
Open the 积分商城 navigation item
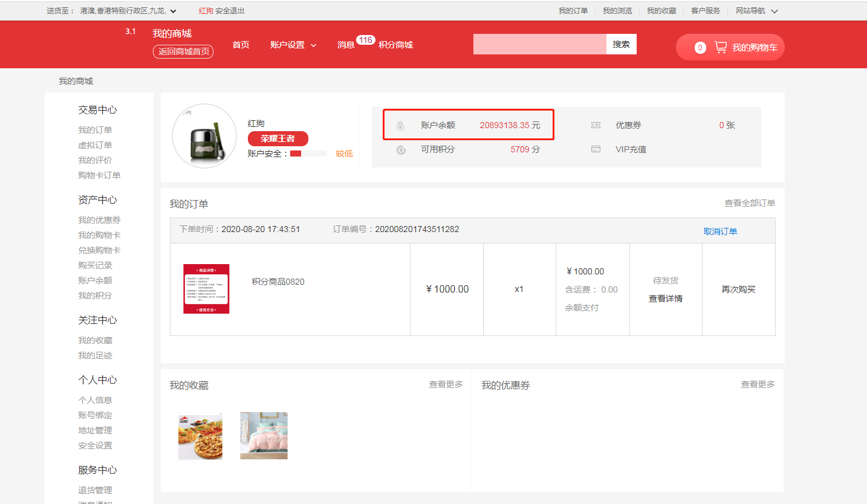click(x=395, y=45)
